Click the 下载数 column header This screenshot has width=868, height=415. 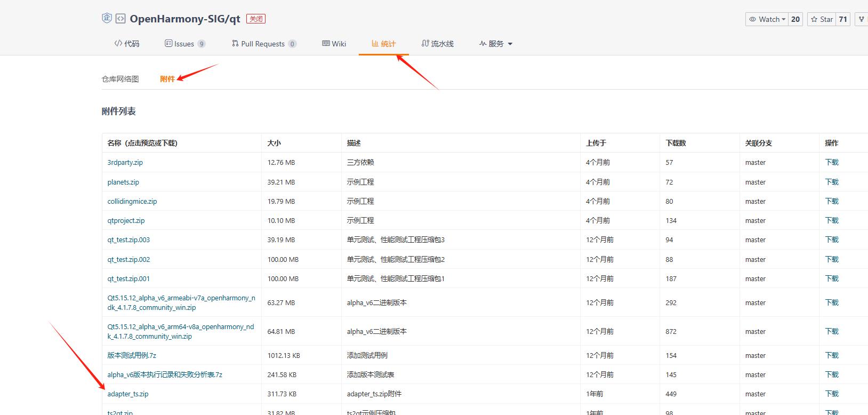[x=676, y=143]
